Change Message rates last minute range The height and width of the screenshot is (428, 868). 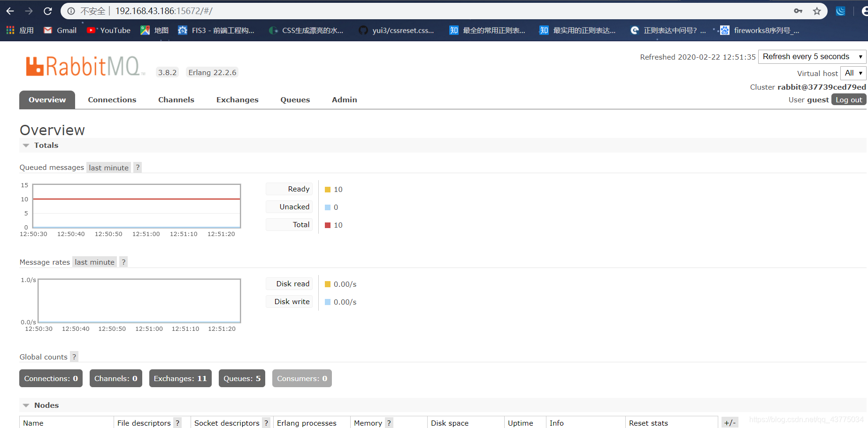(94, 262)
